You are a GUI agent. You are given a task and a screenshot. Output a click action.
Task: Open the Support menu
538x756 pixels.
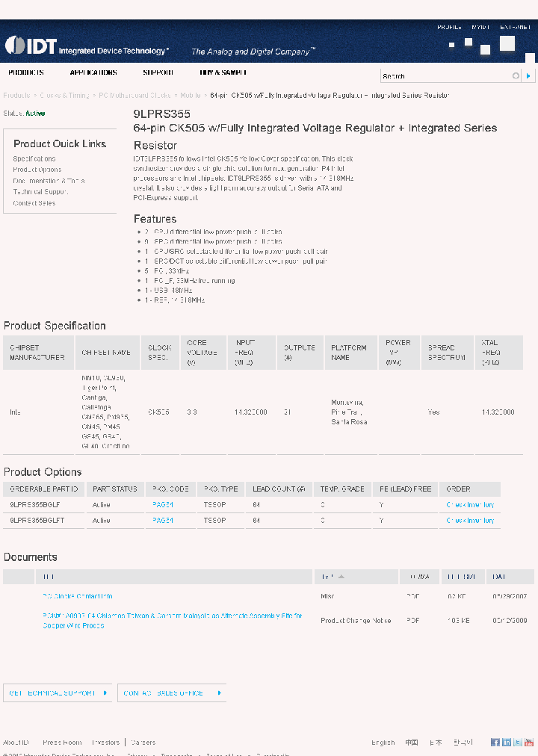[x=158, y=72]
